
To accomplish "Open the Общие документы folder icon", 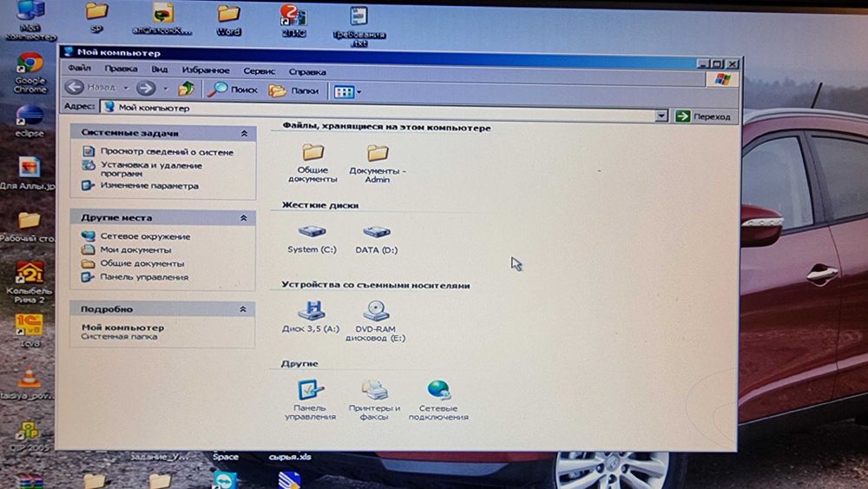I will (x=312, y=162).
